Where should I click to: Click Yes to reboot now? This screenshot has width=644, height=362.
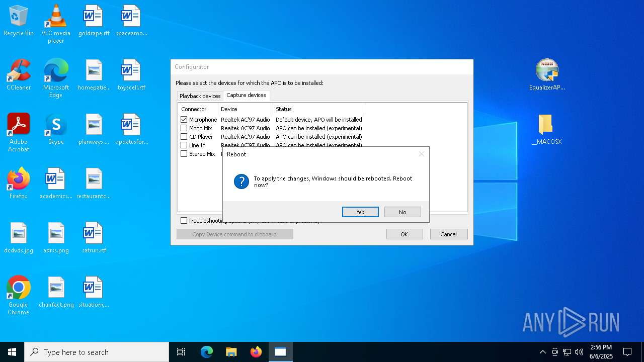point(360,212)
